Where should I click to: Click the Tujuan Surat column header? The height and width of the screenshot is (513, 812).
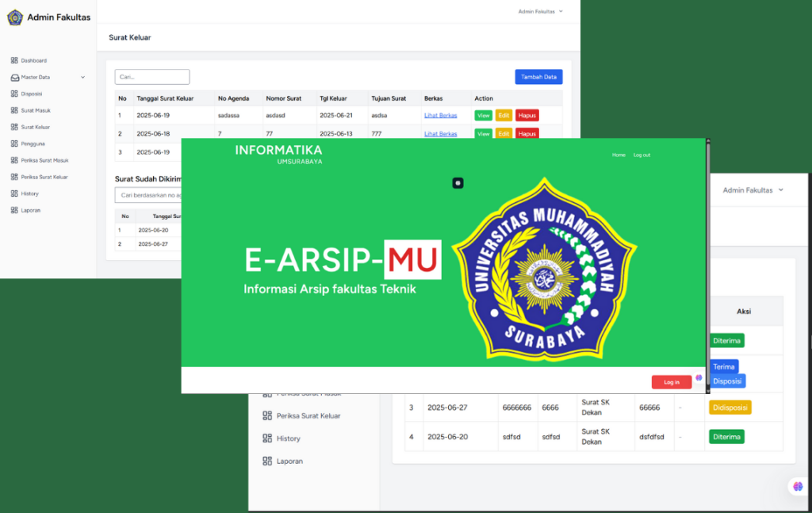389,98
